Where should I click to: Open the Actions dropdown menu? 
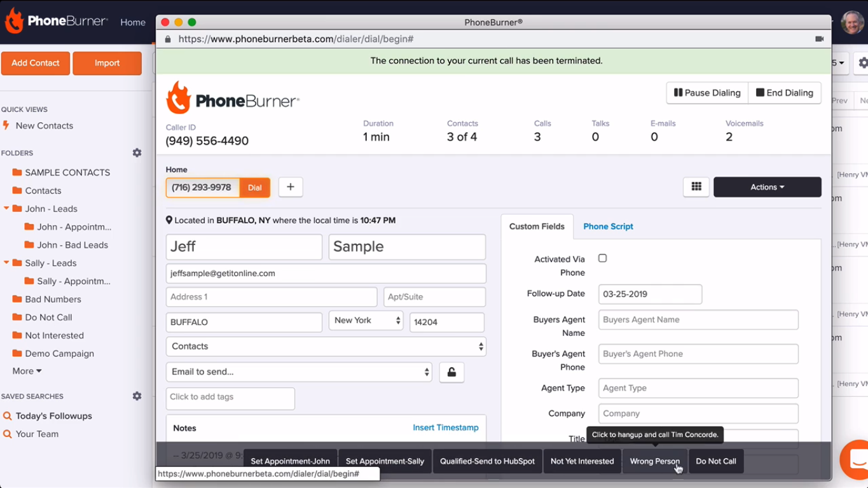point(768,187)
